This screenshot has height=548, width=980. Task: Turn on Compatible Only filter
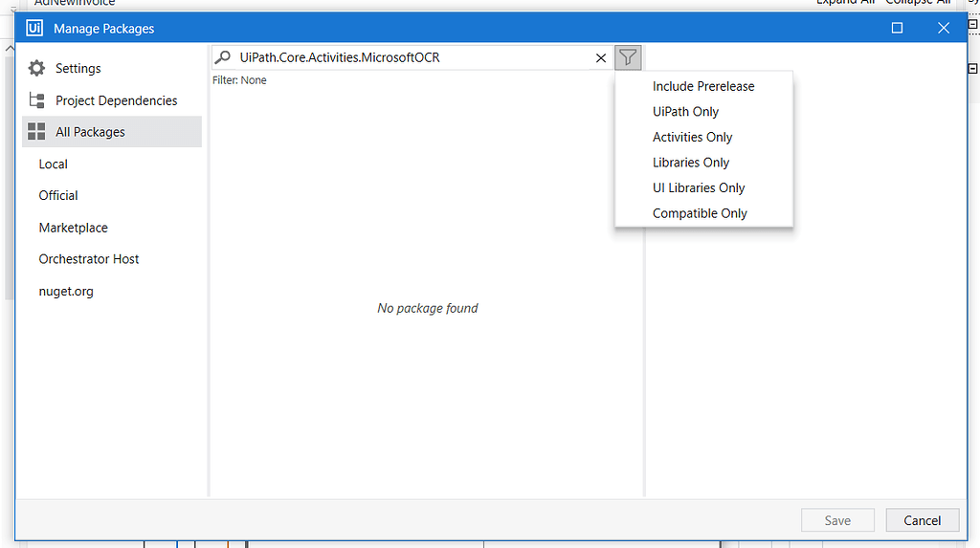(x=703, y=213)
